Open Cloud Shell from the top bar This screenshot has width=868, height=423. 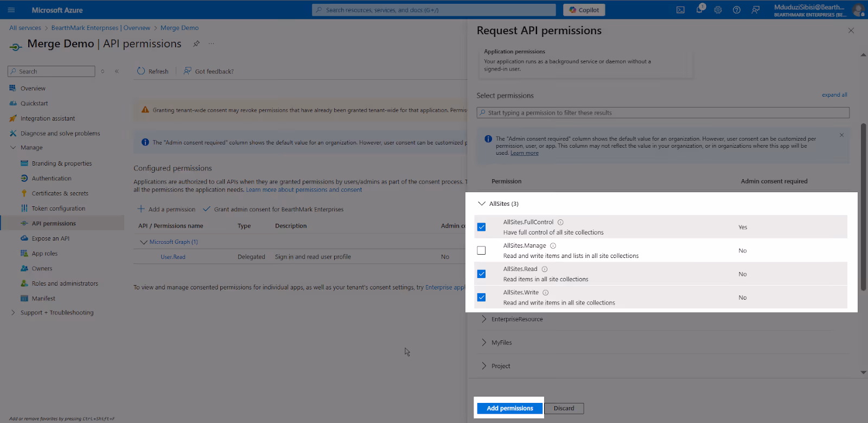(x=680, y=10)
